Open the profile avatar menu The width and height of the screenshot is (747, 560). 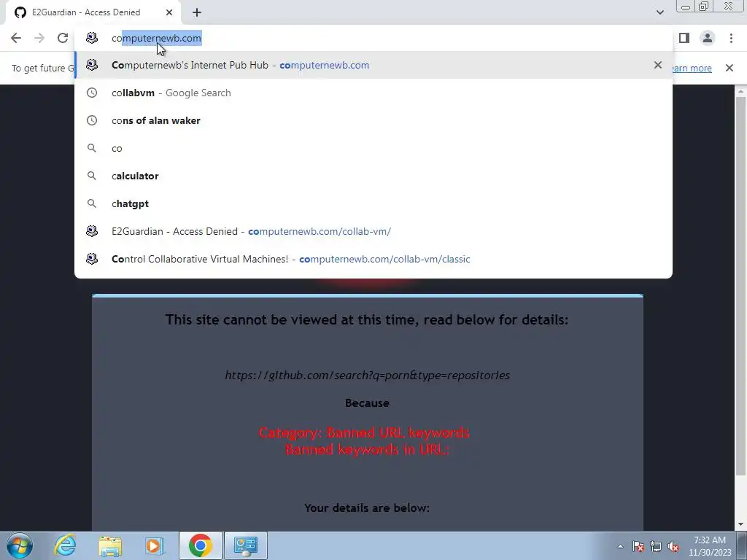pos(708,38)
